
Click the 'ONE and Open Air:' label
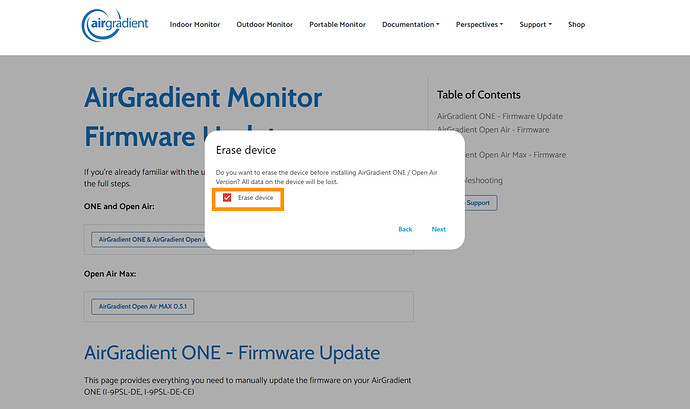point(119,206)
